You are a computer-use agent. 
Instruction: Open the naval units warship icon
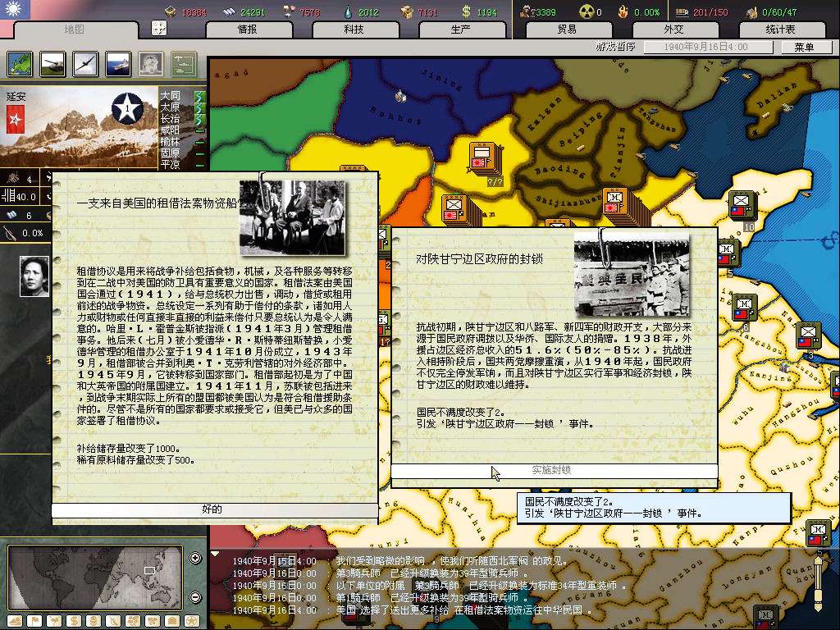pyautogui.click(x=118, y=64)
